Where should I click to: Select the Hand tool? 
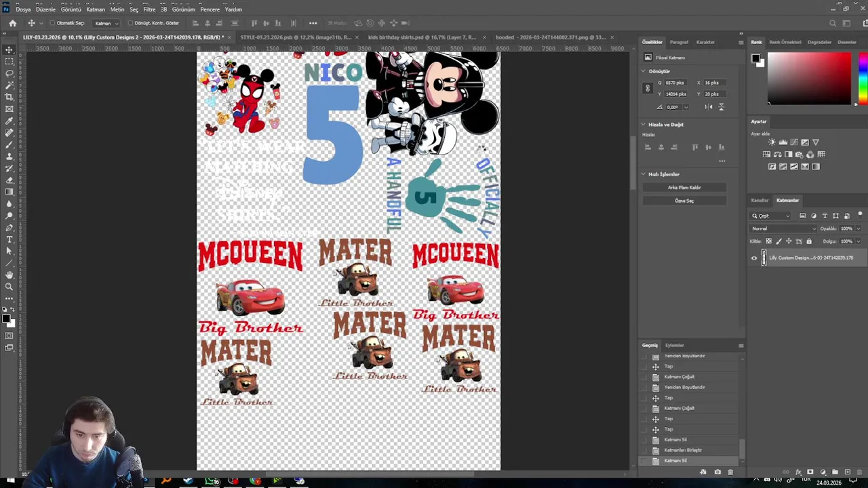tap(9, 274)
